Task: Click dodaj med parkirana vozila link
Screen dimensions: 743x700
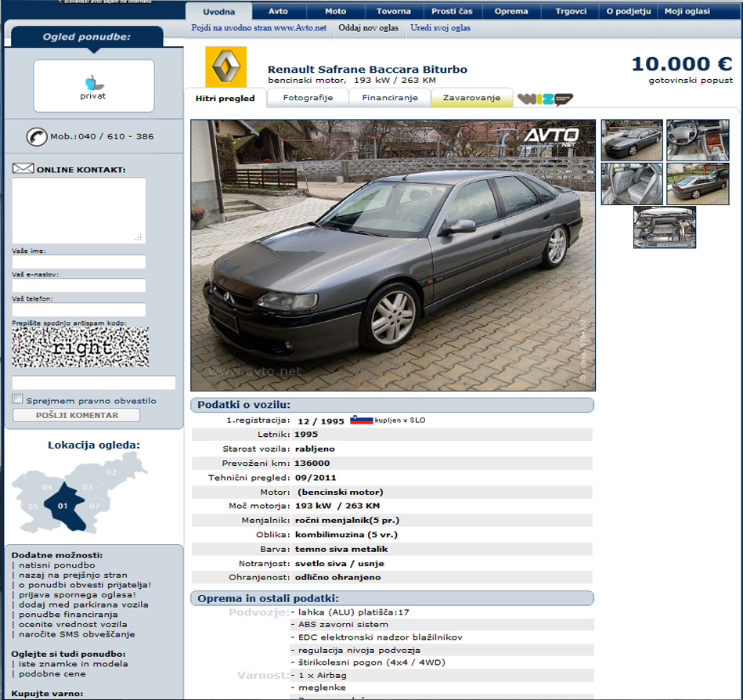Action: coord(84,604)
